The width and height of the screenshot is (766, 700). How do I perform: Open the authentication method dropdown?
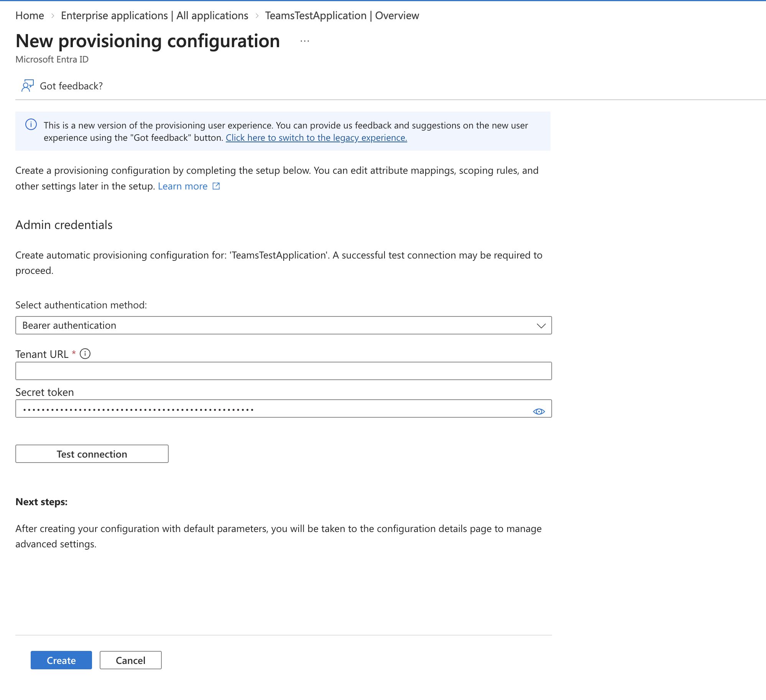click(x=283, y=325)
